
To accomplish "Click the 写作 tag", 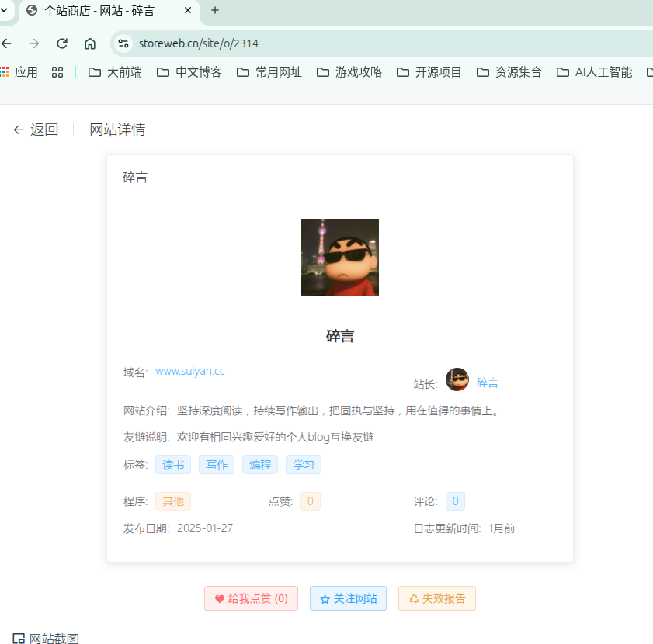I will [217, 465].
